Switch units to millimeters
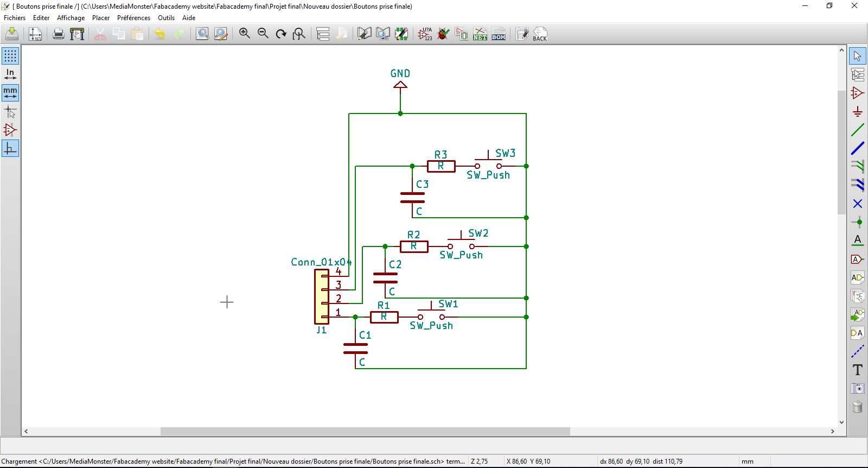Viewport: 868px width, 468px height. point(10,93)
